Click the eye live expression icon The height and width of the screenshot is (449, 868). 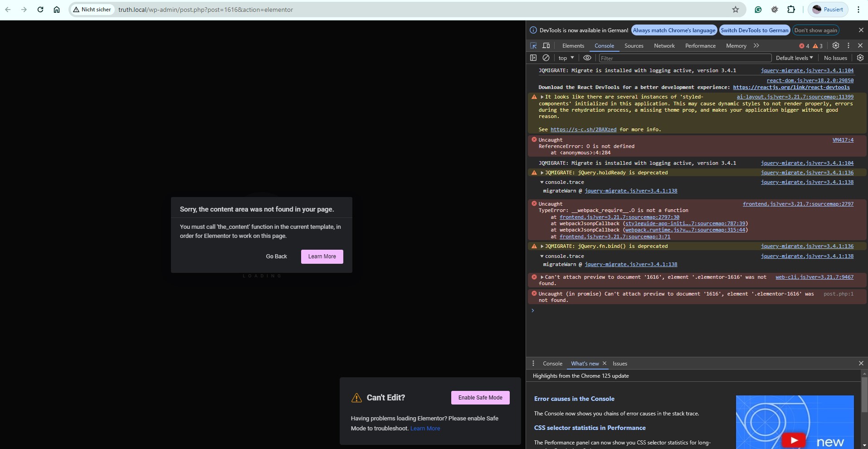(587, 58)
